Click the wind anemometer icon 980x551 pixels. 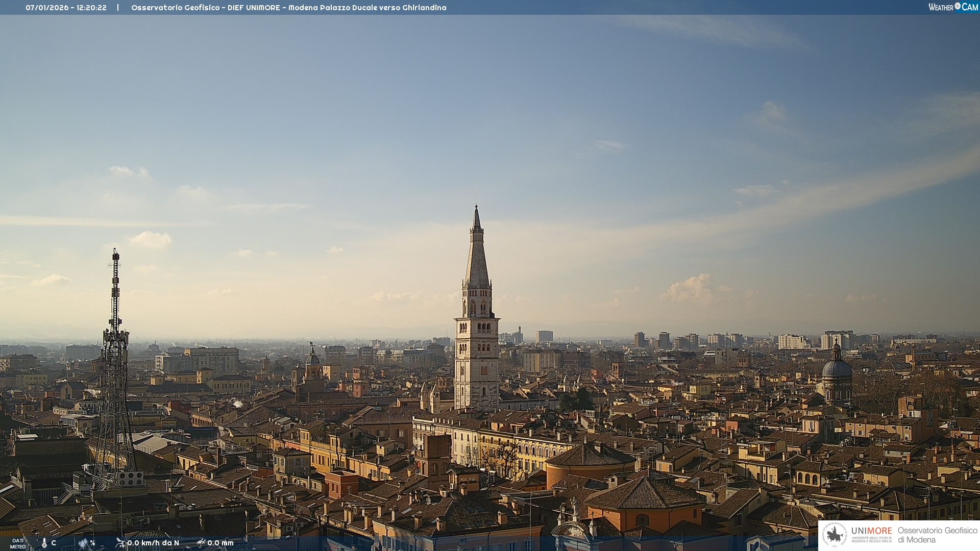(x=120, y=543)
